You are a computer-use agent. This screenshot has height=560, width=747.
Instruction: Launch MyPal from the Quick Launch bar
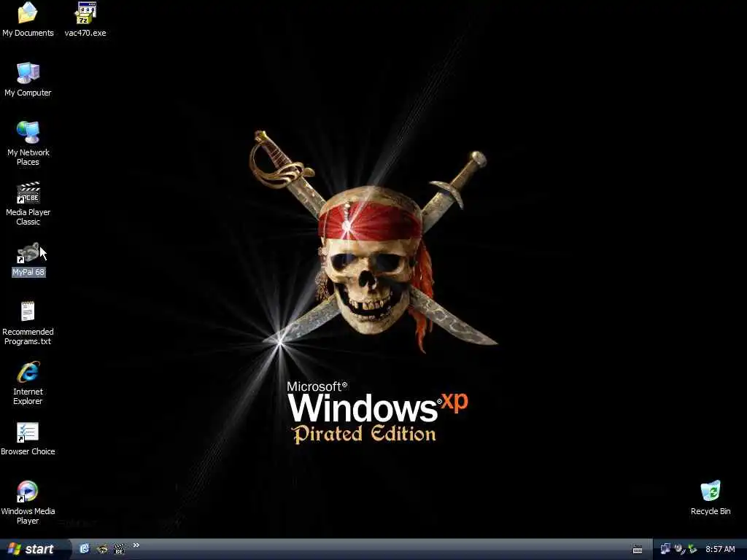click(102, 549)
